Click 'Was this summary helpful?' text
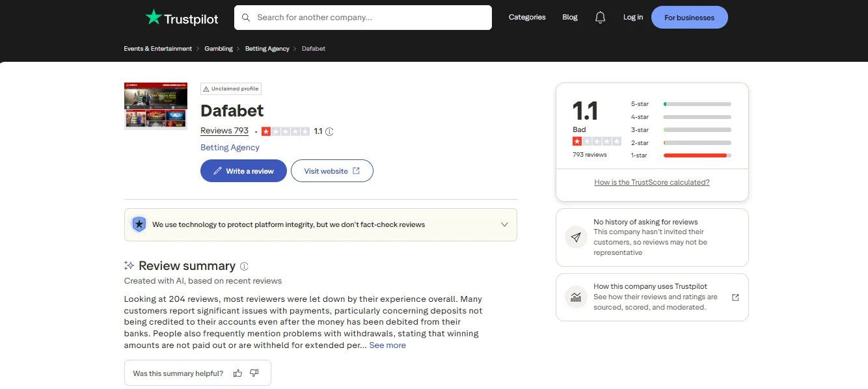868x389 pixels. (178, 373)
